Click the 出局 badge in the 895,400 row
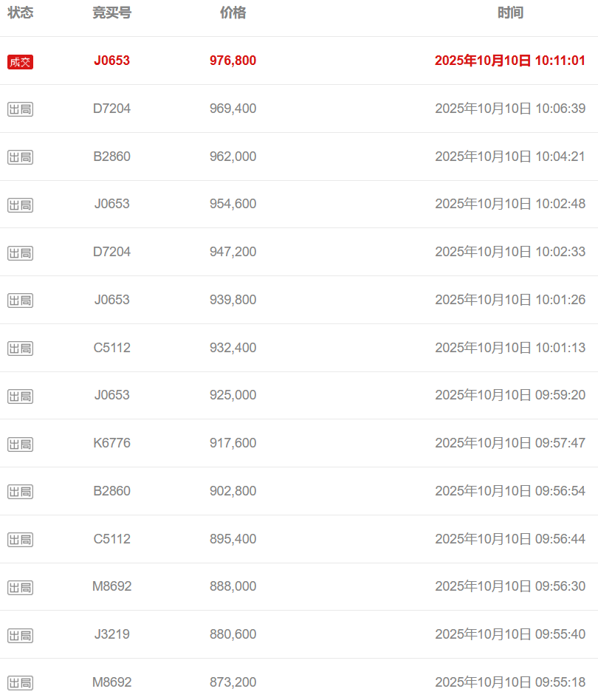The image size is (598, 700). click(x=21, y=540)
